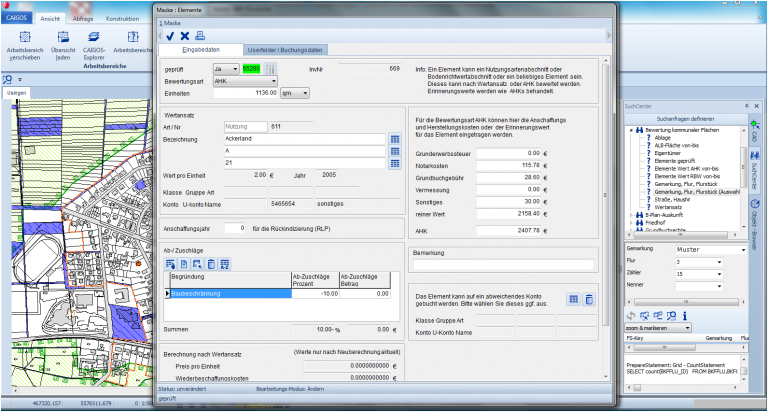This screenshot has width=768, height=412.
Task: Open the Flur dropdown showing 3
Action: pos(719,262)
